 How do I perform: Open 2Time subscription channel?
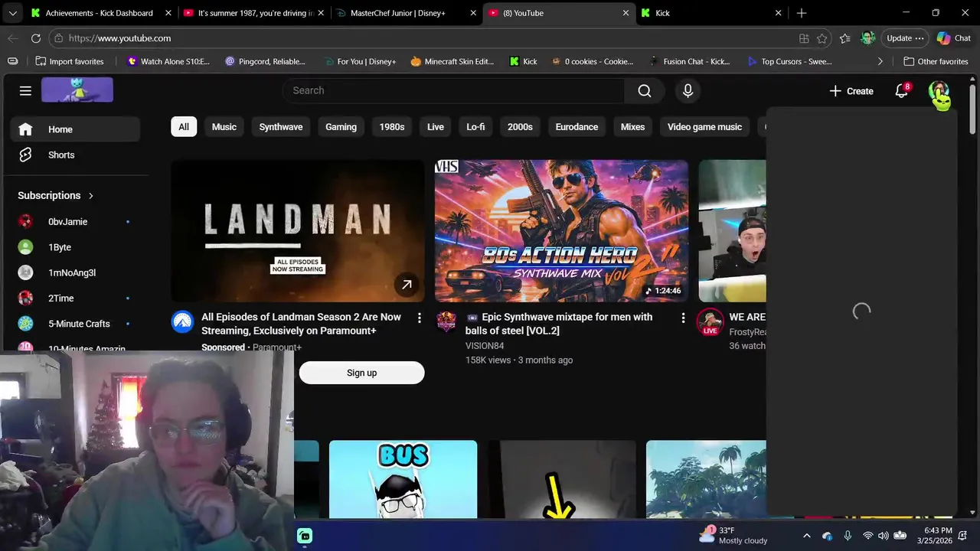point(75,298)
